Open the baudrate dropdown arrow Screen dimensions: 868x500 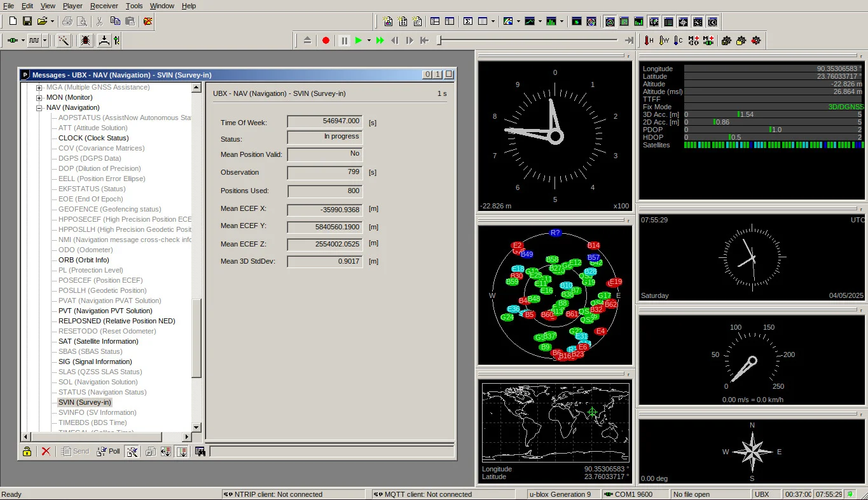pyautogui.click(x=45, y=40)
